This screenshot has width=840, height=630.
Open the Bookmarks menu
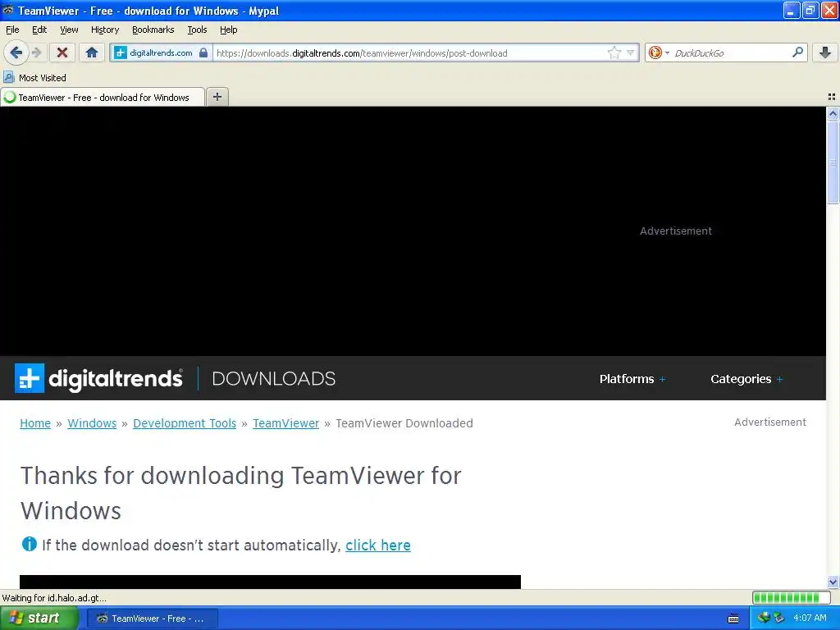pos(153,30)
